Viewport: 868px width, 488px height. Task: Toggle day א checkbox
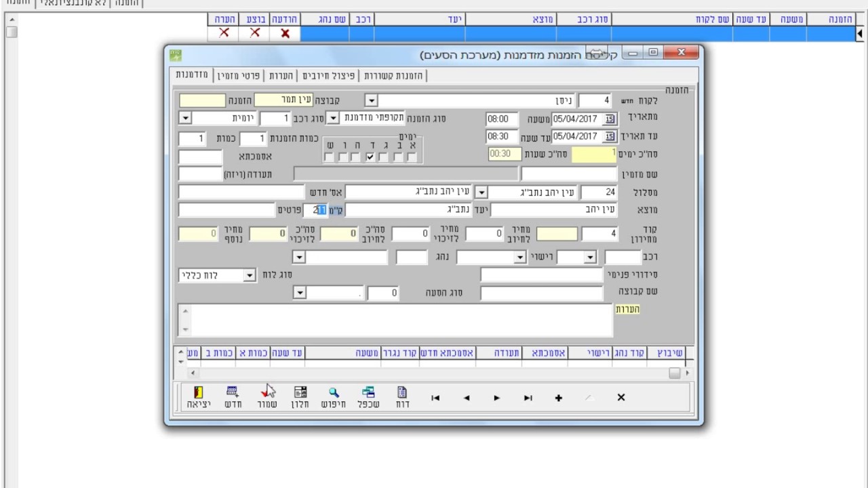point(412,157)
